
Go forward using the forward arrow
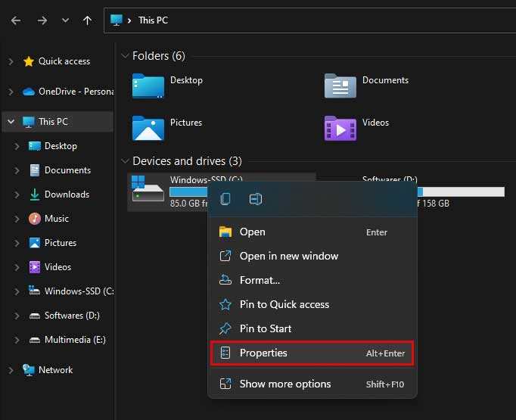[x=42, y=20]
